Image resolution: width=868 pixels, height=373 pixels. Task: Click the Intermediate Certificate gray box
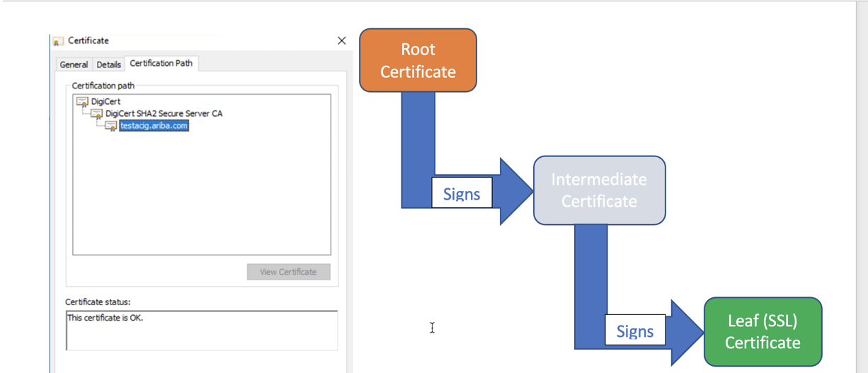[x=599, y=190]
